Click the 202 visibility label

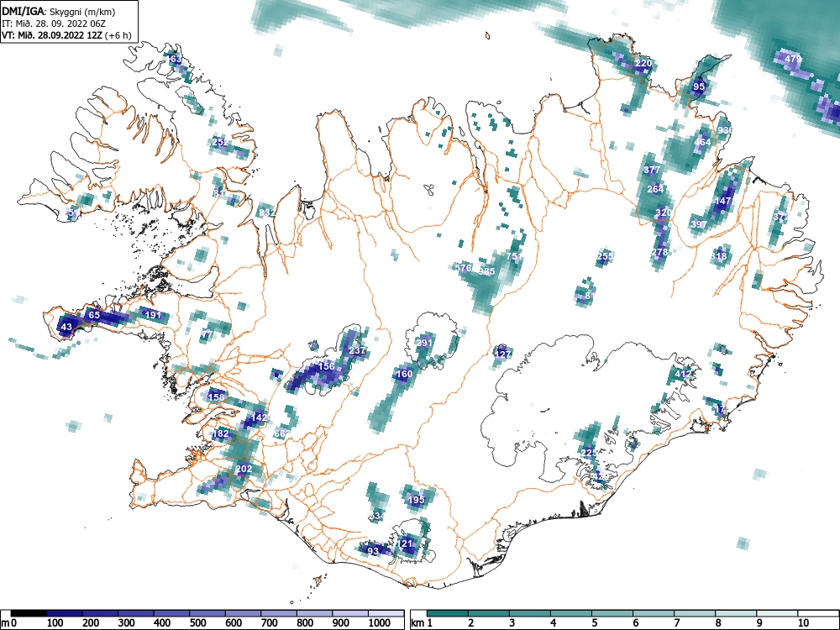click(x=244, y=470)
